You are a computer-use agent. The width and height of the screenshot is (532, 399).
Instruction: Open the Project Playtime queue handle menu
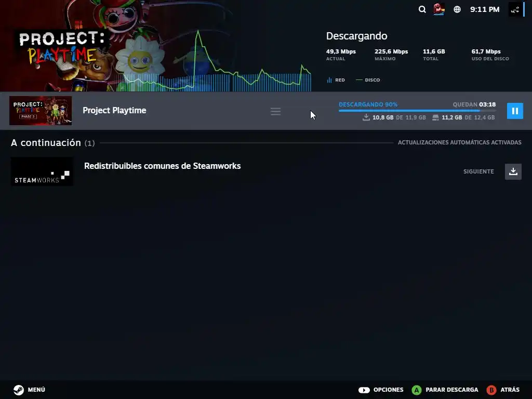click(x=275, y=111)
